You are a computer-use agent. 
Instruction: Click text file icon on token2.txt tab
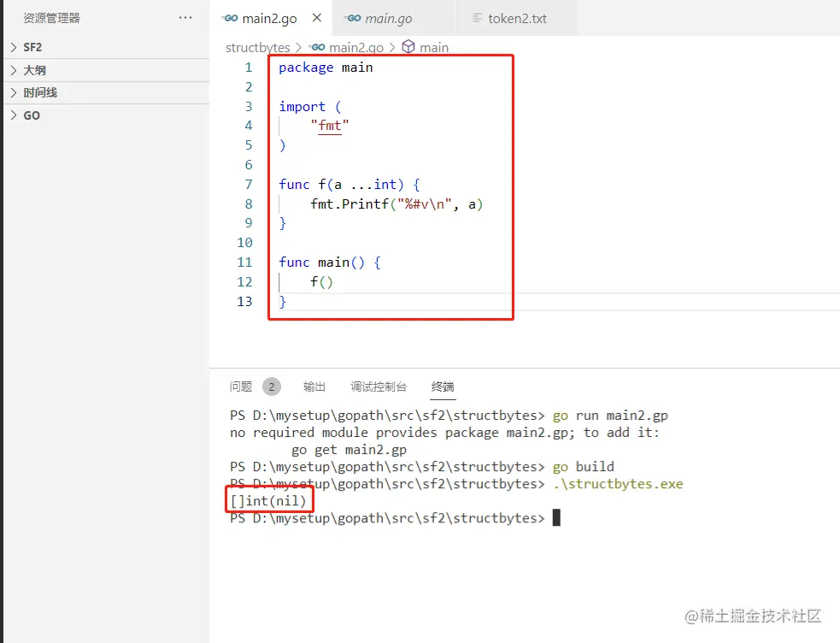click(477, 18)
